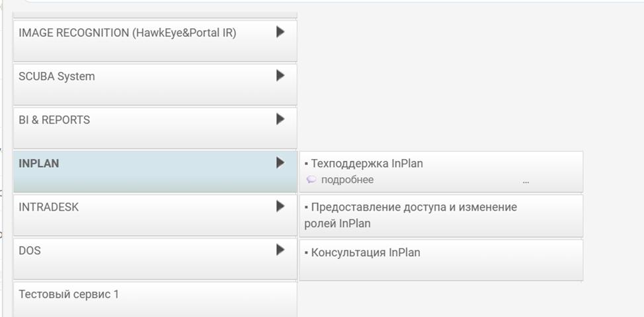This screenshot has width=644, height=317.
Task: Click the INTRADESK arrow icon
Action: [x=280, y=206]
